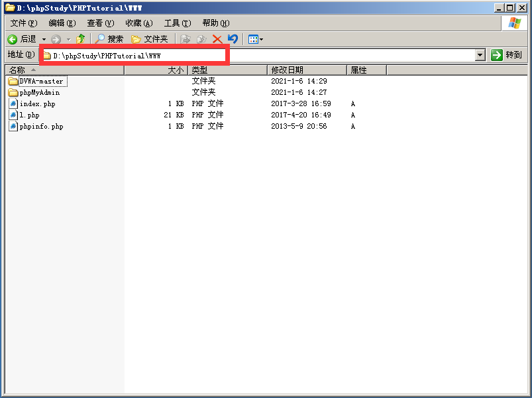Open the Back button history dropdown
The image size is (532, 398).
42,38
